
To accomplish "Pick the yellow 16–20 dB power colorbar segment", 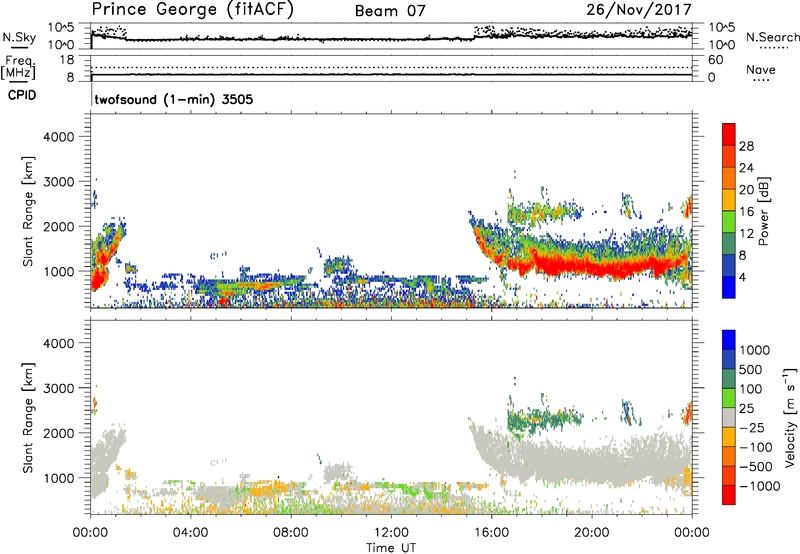I will pos(729,200).
